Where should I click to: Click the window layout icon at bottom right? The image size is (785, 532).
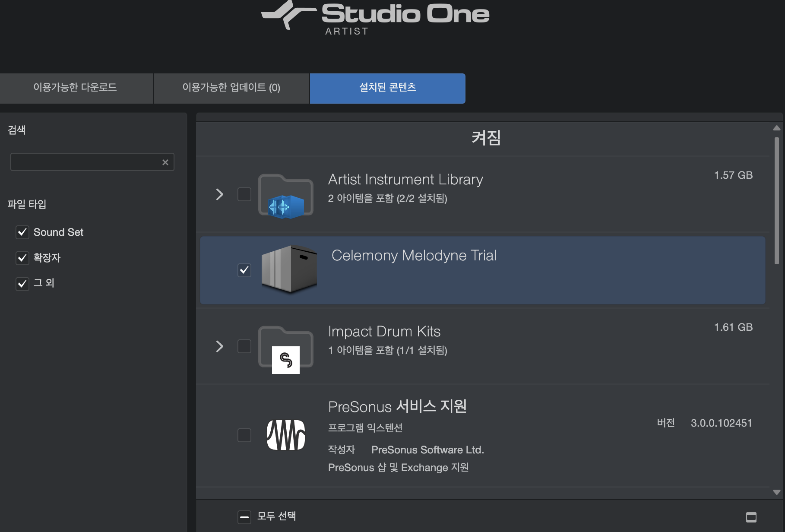pyautogui.click(x=751, y=517)
